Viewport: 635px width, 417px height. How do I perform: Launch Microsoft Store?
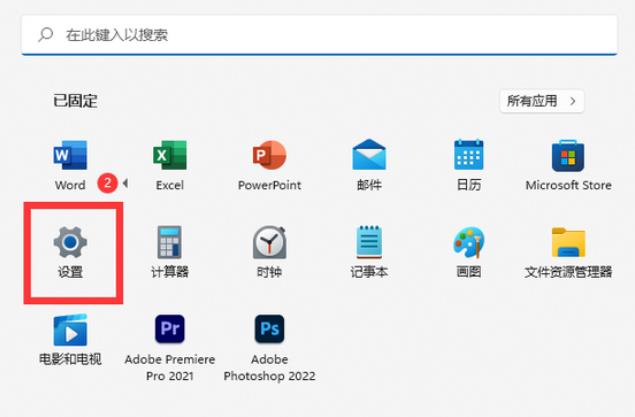568,165
